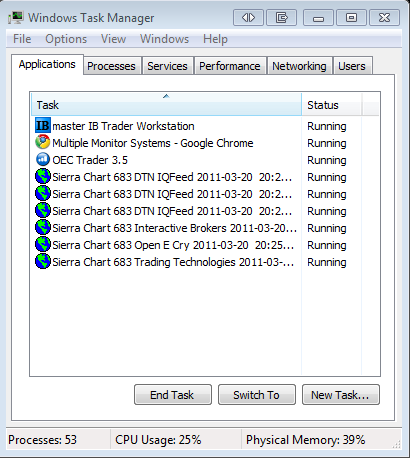Image resolution: width=410 pixels, height=458 pixels.
Task: Click the globe icon for Sierra Chart Interactive Brokers
Action: (x=43, y=227)
